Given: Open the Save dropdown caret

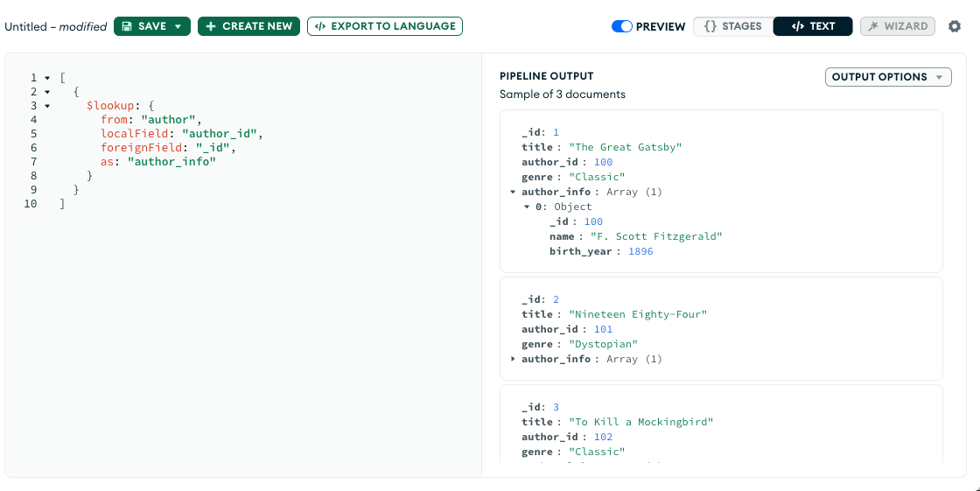Looking at the screenshot, I should tap(178, 26).
